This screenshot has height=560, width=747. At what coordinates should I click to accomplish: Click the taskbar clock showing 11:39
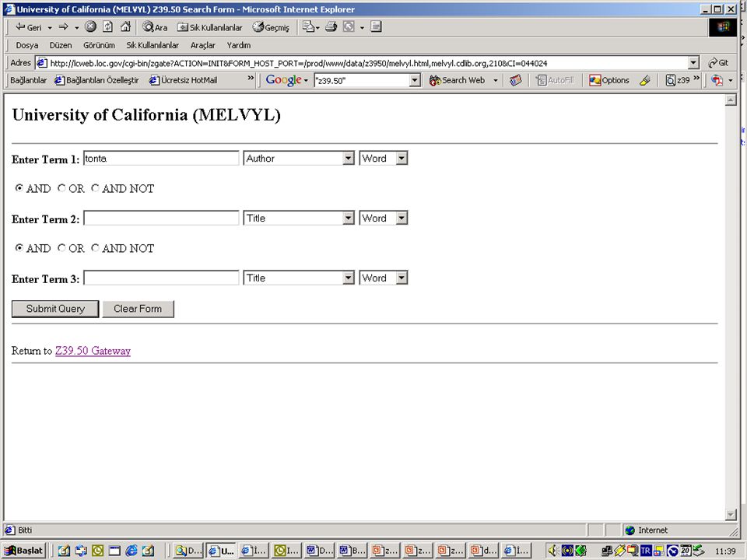coord(725,551)
